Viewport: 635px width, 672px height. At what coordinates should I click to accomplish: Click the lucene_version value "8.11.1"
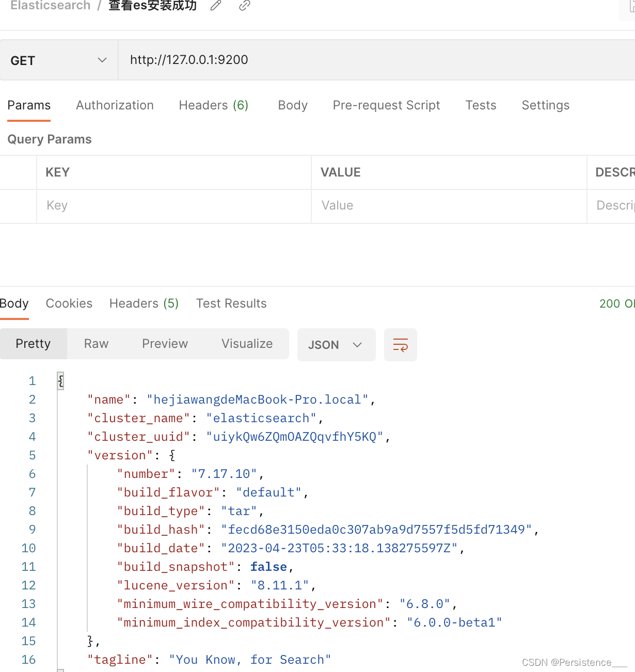280,585
